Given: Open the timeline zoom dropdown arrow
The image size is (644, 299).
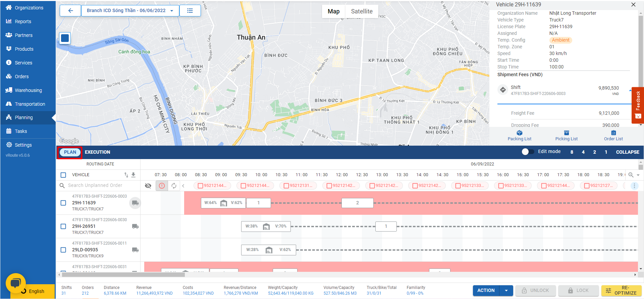Looking at the screenshot, I should (638, 175).
